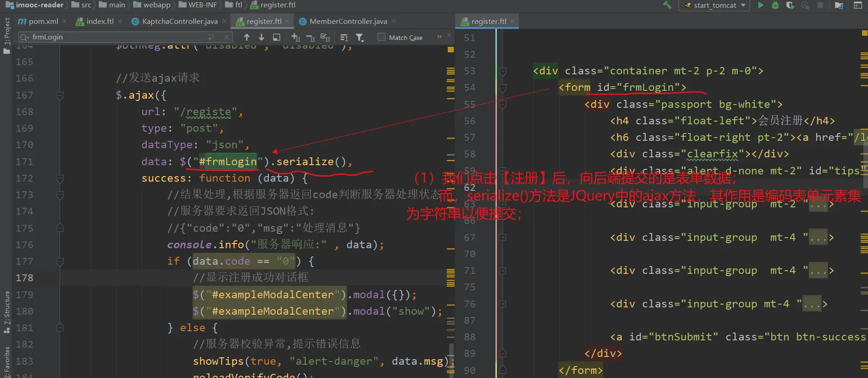
Task: Collapse the $.ajax block at line 167
Action: tap(60, 95)
